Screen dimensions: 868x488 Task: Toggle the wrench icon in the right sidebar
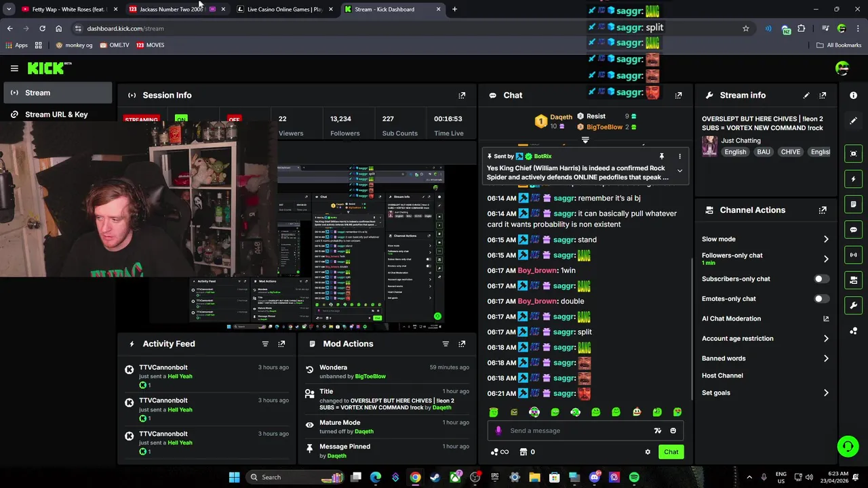pyautogui.click(x=854, y=306)
